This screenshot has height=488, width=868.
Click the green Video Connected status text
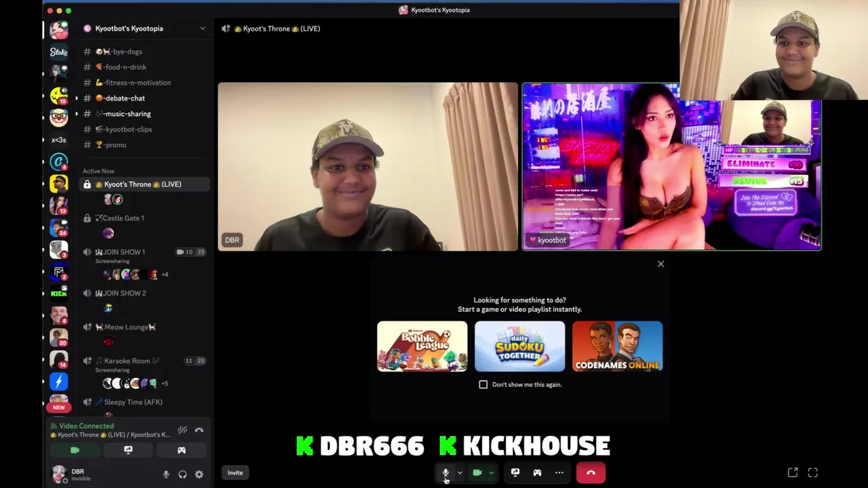click(x=86, y=426)
